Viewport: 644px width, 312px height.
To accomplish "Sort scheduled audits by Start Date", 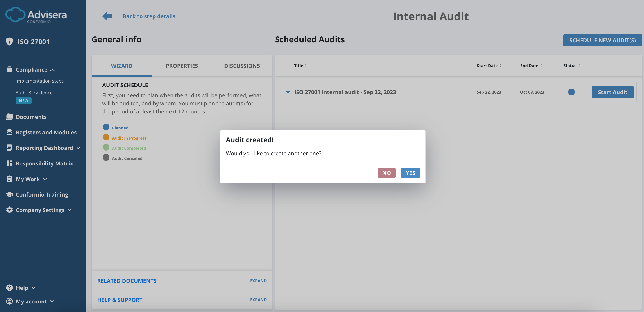I will pyautogui.click(x=488, y=66).
